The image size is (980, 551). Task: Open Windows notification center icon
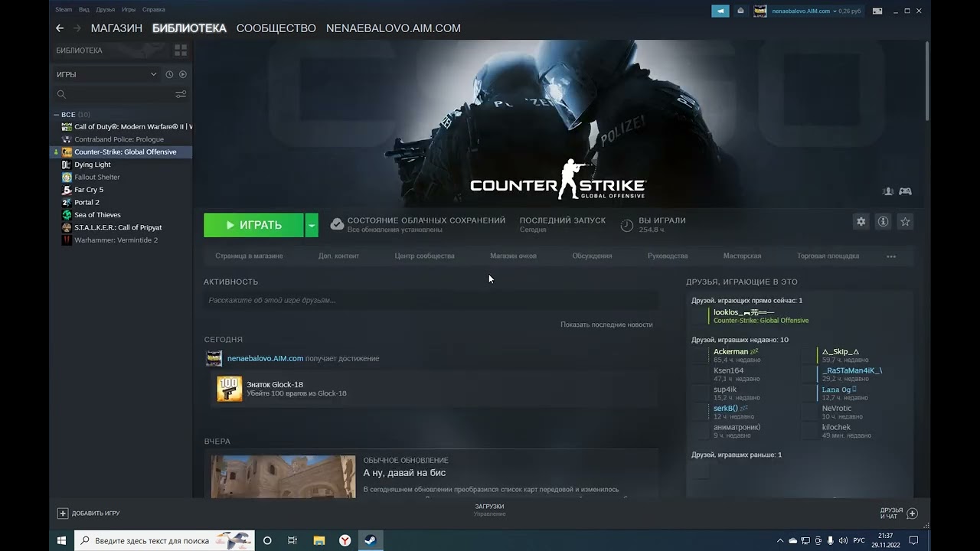point(913,540)
